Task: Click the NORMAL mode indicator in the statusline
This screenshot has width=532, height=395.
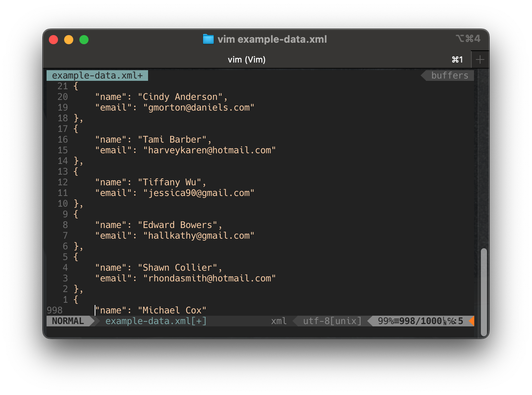Action: point(68,321)
